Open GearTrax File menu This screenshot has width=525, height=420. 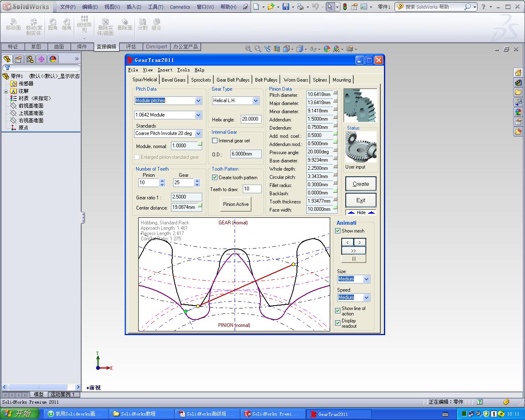click(x=133, y=70)
